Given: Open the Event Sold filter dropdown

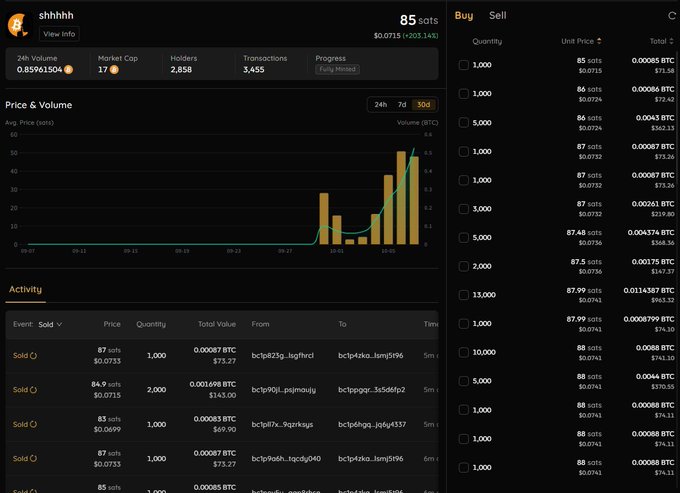Looking at the screenshot, I should coord(50,324).
